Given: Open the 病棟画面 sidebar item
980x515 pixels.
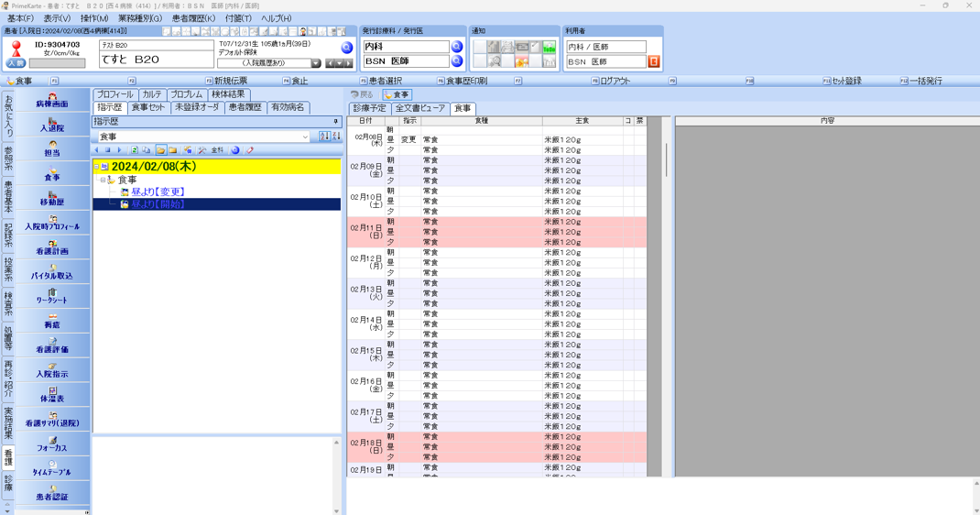Looking at the screenshot, I should (52, 100).
